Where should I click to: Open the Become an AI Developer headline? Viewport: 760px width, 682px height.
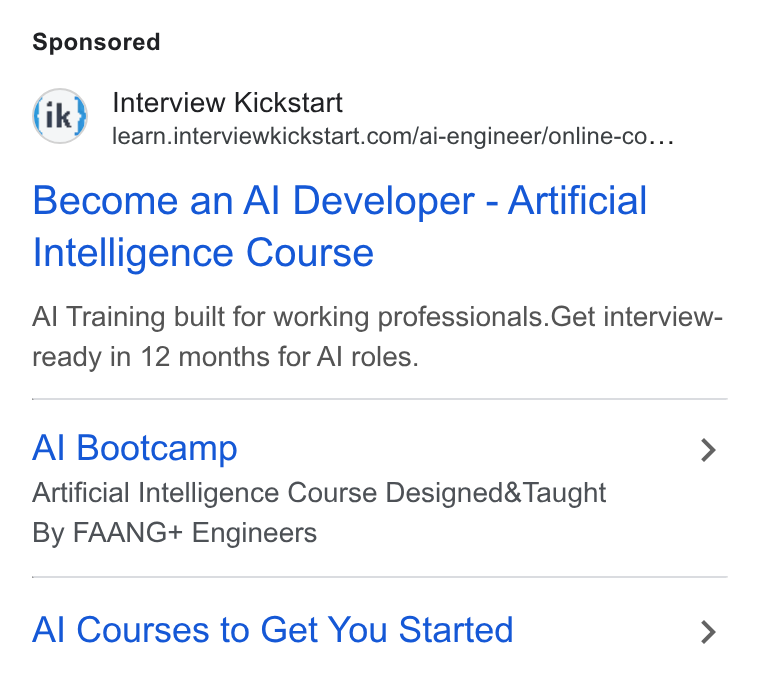click(x=339, y=226)
